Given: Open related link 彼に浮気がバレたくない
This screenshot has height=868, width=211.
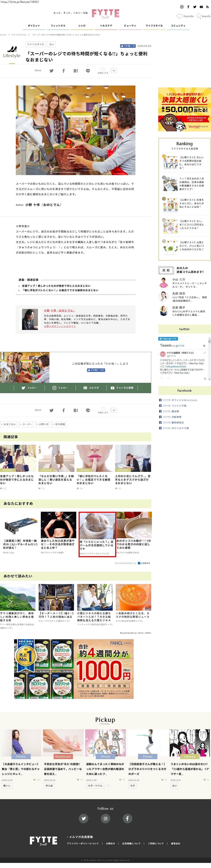Looking at the screenshot, I should tap(60, 290).
